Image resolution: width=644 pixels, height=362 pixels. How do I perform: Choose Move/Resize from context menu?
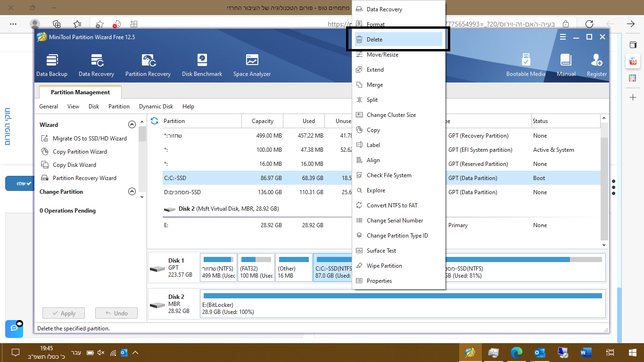tap(398, 55)
